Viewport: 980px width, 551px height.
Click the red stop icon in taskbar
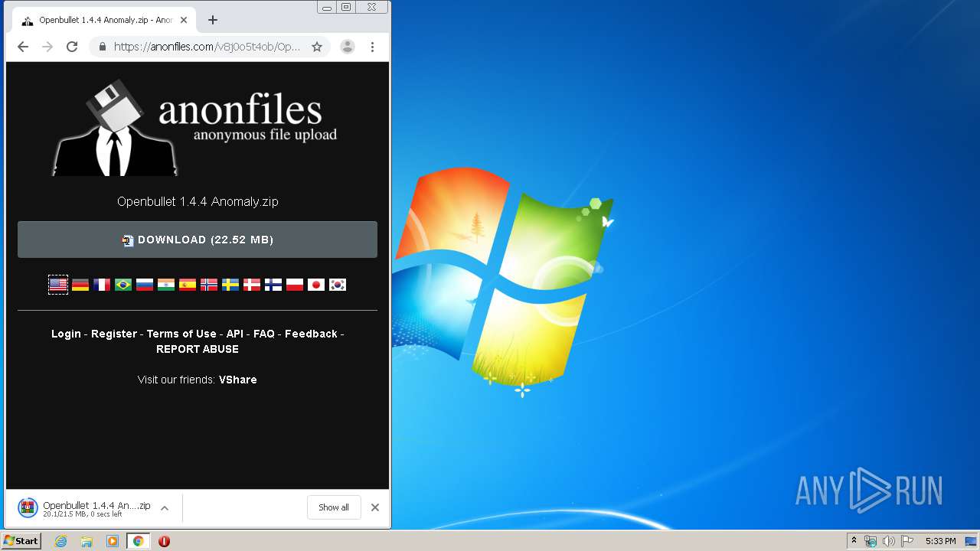tap(164, 541)
